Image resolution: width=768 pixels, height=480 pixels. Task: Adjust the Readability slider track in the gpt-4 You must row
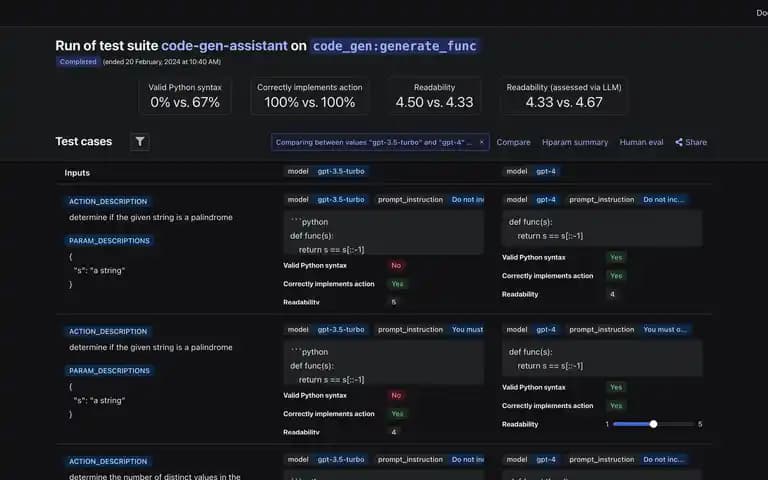(x=653, y=424)
